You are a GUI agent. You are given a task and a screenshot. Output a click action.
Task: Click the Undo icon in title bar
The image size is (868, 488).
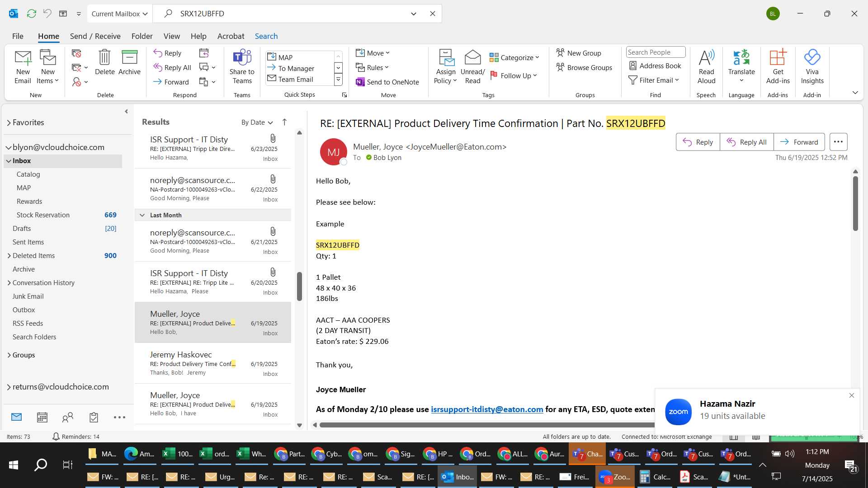coord(47,14)
